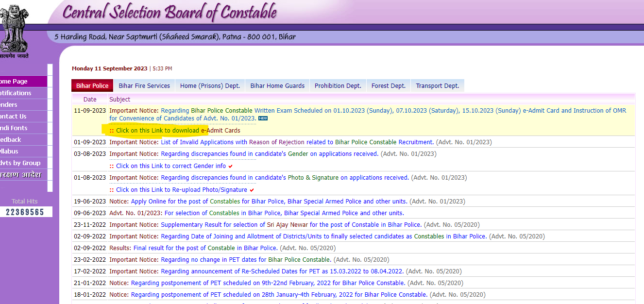Open the Bihar Police tab
This screenshot has height=304, width=644.
[x=92, y=85]
